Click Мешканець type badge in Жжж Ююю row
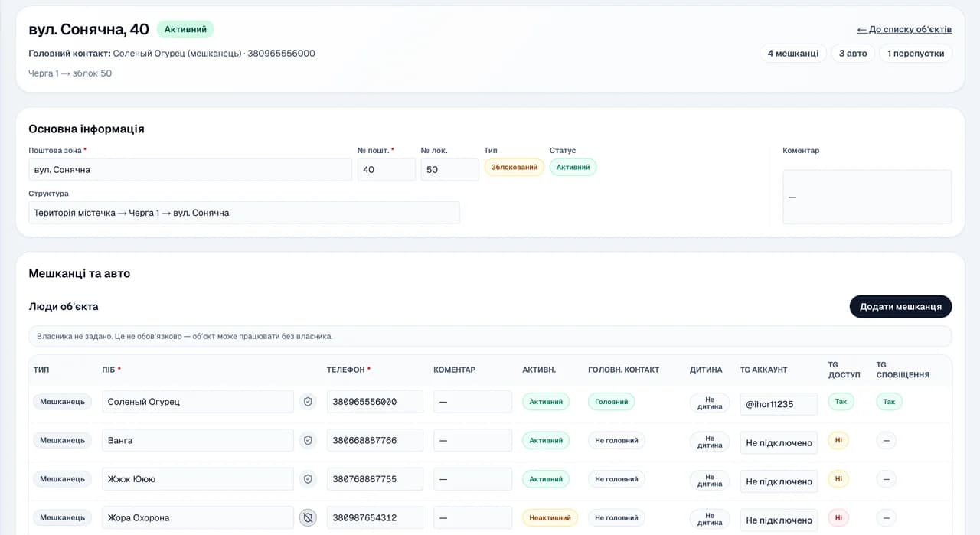980x535 pixels. 62,479
